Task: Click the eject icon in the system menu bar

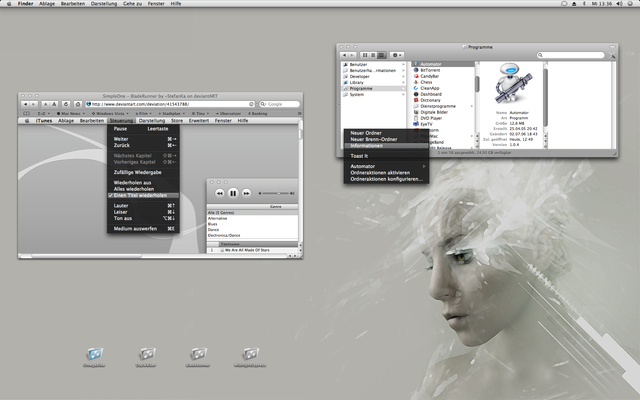Action: [x=574, y=4]
